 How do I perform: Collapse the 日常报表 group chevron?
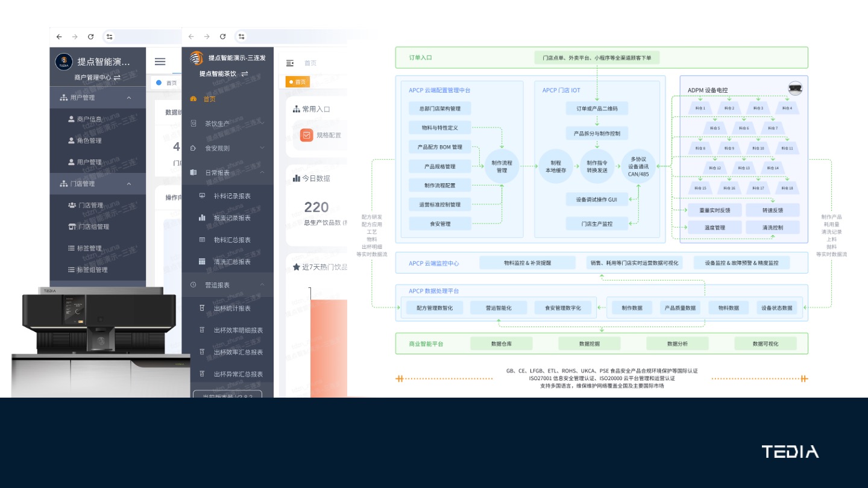coord(262,172)
